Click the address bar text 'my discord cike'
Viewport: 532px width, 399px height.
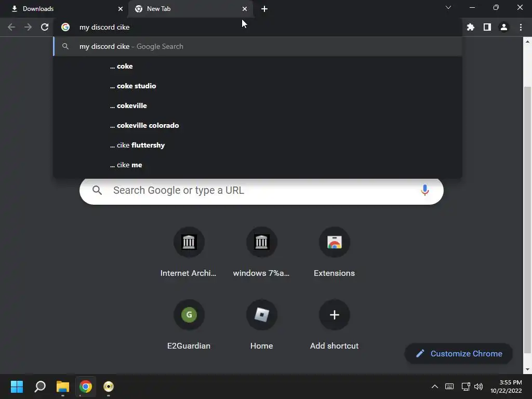[104, 27]
